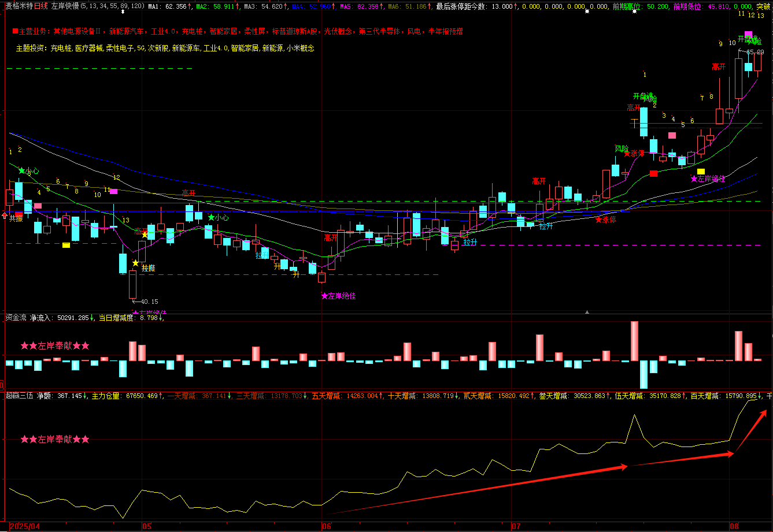The image size is (773, 532).
Task: Select the MA3: 54.620 readout
Action: coord(266,6)
